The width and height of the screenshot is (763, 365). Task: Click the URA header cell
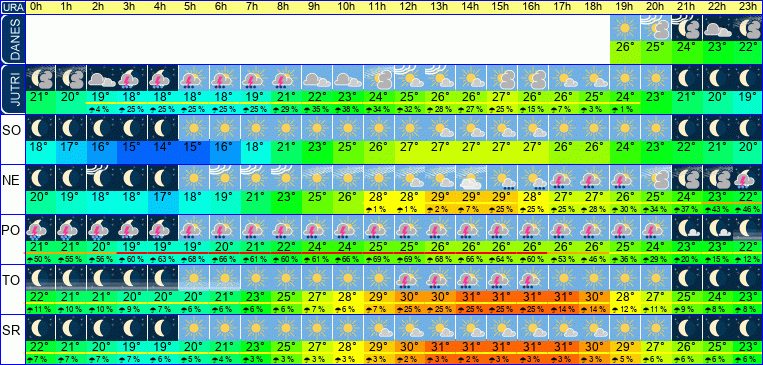tap(12, 7)
